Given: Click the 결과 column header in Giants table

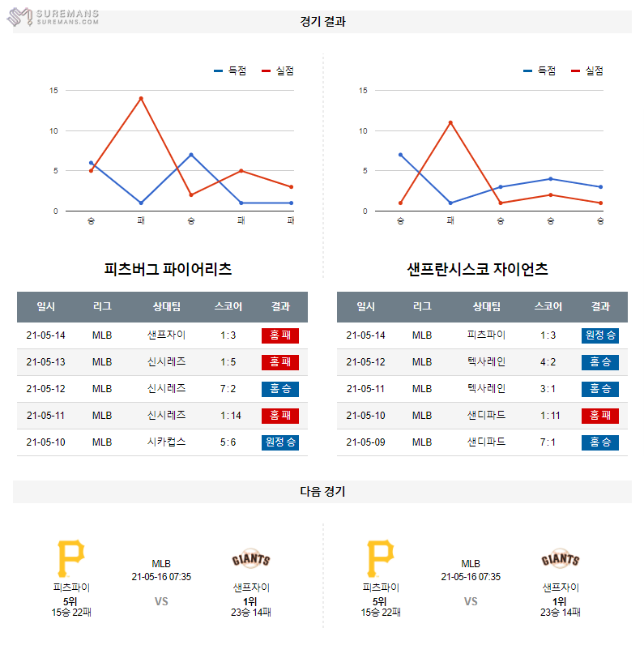Looking at the screenshot, I should pos(600,306).
